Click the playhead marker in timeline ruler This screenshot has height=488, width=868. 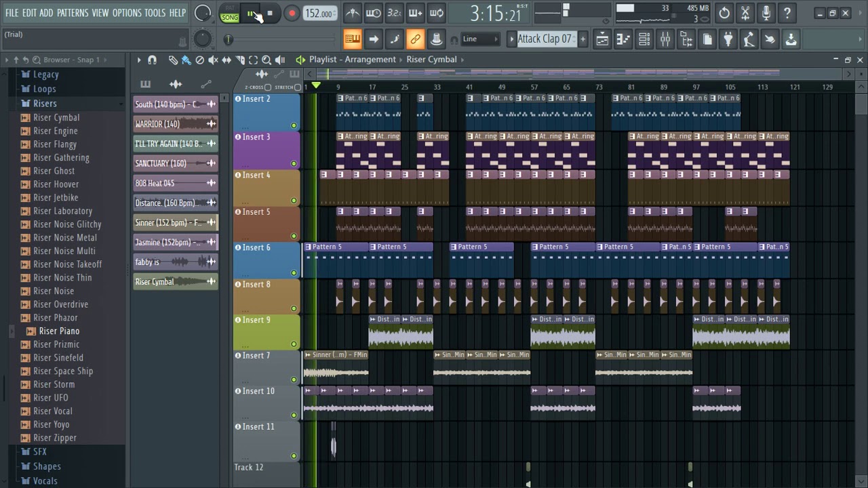click(316, 86)
